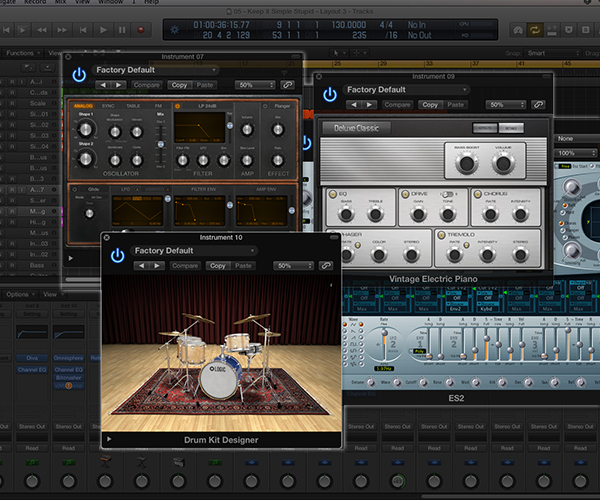Bypass Drum Kit Designer with power button

pos(118,255)
